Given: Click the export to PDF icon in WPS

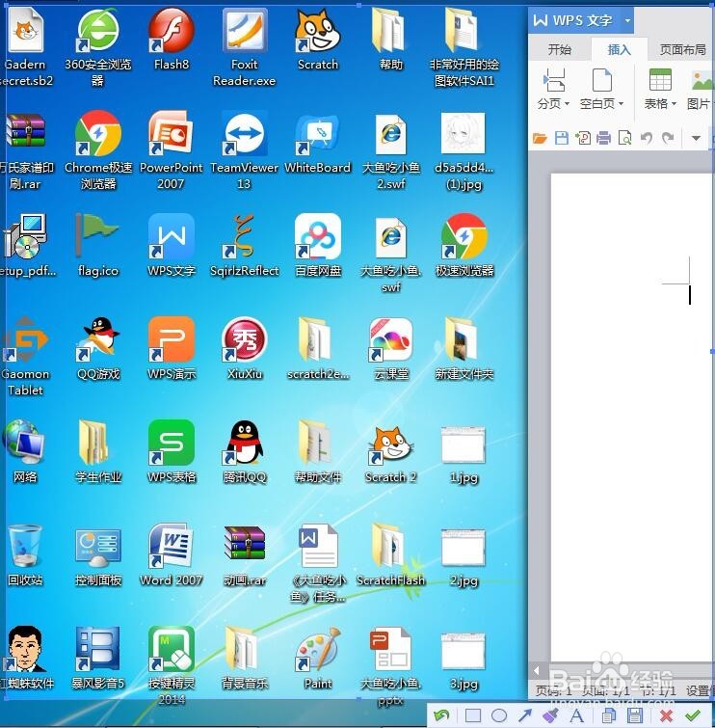Looking at the screenshot, I should click(x=583, y=138).
